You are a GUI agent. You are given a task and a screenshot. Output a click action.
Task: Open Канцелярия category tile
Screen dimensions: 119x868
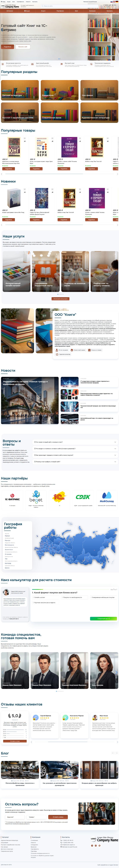(x=59, y=90)
